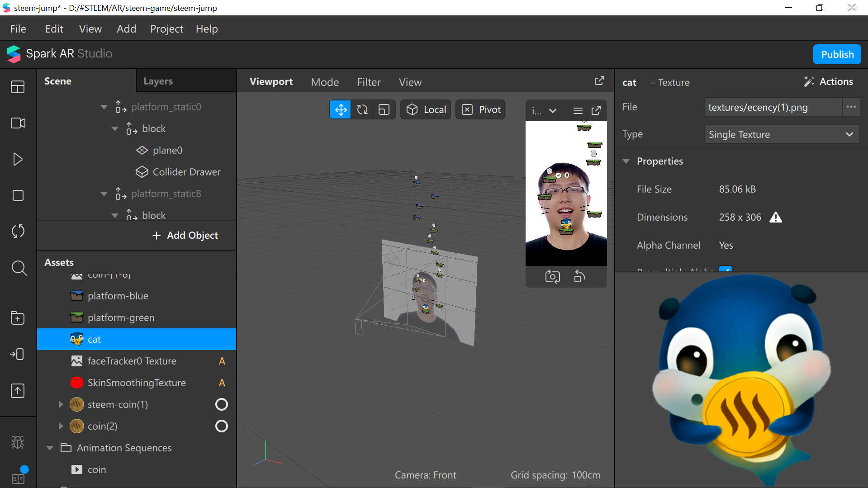Select the rotate tool in viewport toolbar
The width and height of the screenshot is (868, 488).
click(x=362, y=110)
